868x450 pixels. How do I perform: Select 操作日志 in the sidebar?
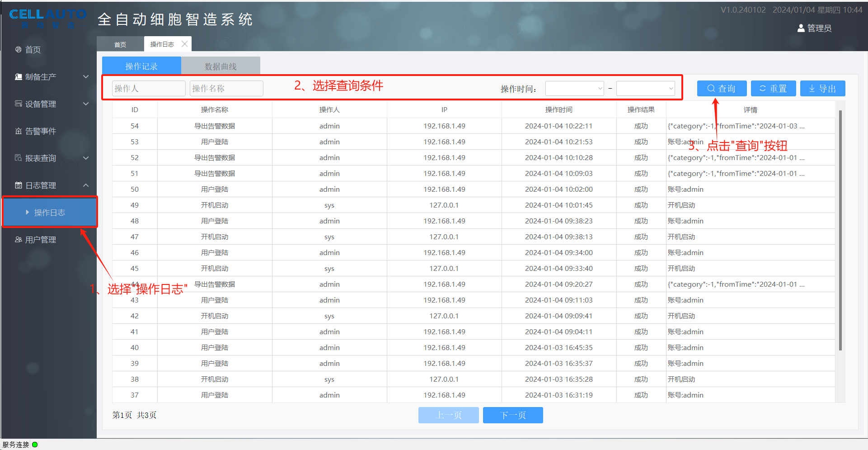click(50, 212)
